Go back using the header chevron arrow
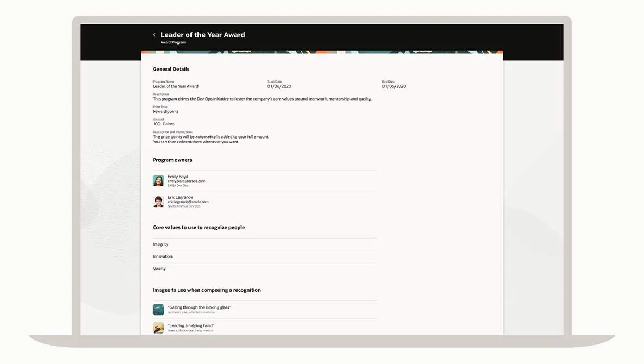 154,35
